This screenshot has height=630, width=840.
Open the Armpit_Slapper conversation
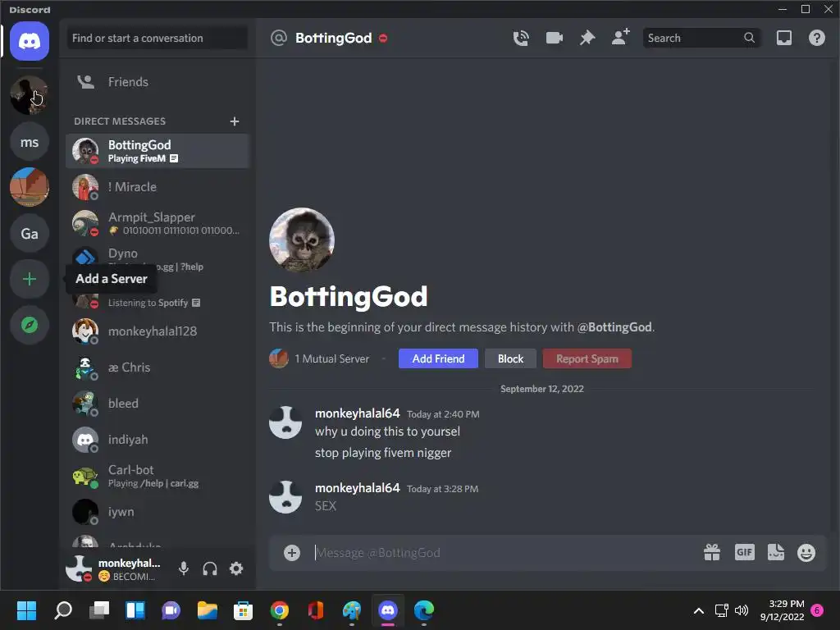pyautogui.click(x=157, y=223)
